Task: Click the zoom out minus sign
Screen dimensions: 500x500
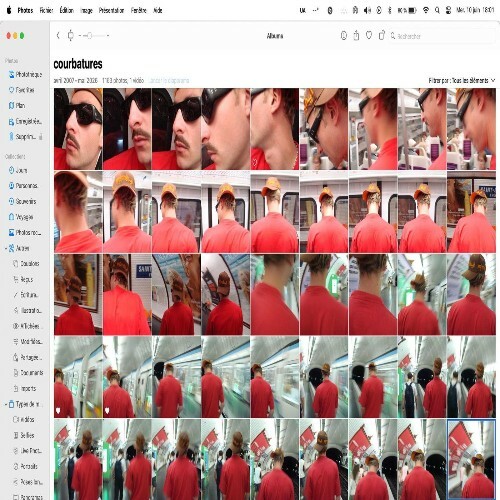Action: [80, 35]
